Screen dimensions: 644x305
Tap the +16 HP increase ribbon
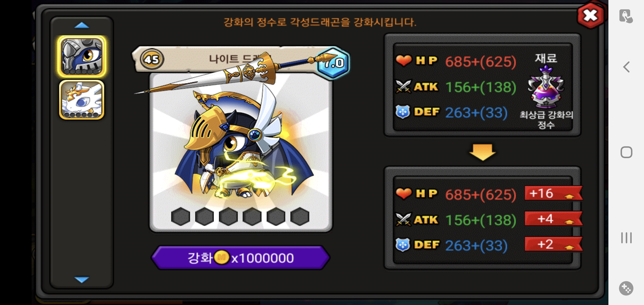553,193
